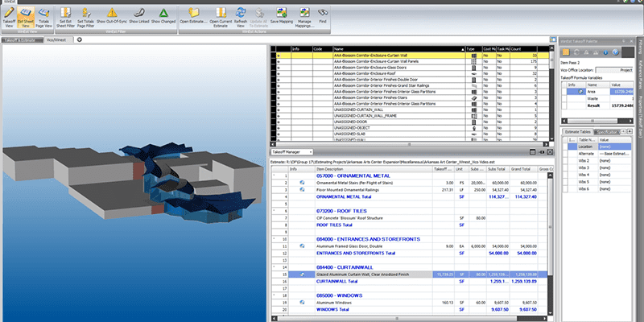
Task: Select the Estimate Tables tab
Action: coord(579,131)
